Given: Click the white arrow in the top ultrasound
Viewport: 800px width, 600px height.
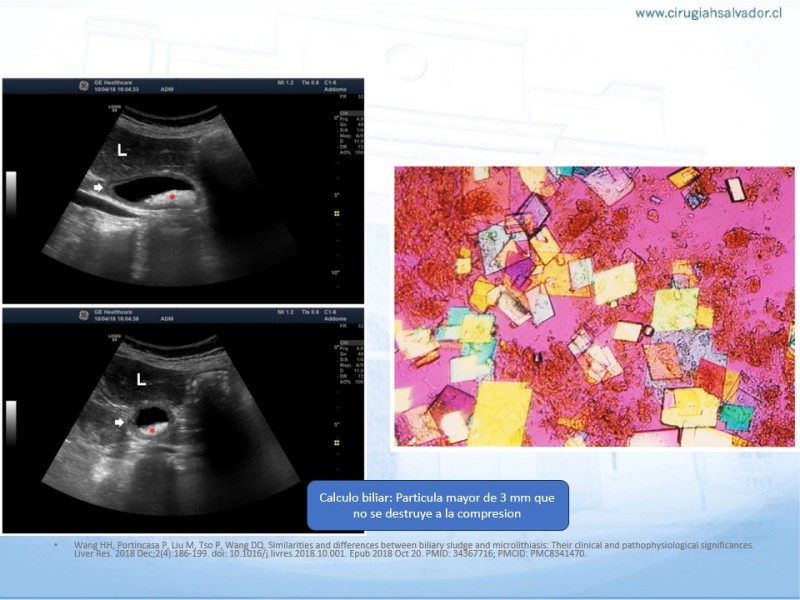Looking at the screenshot, I should [98, 187].
